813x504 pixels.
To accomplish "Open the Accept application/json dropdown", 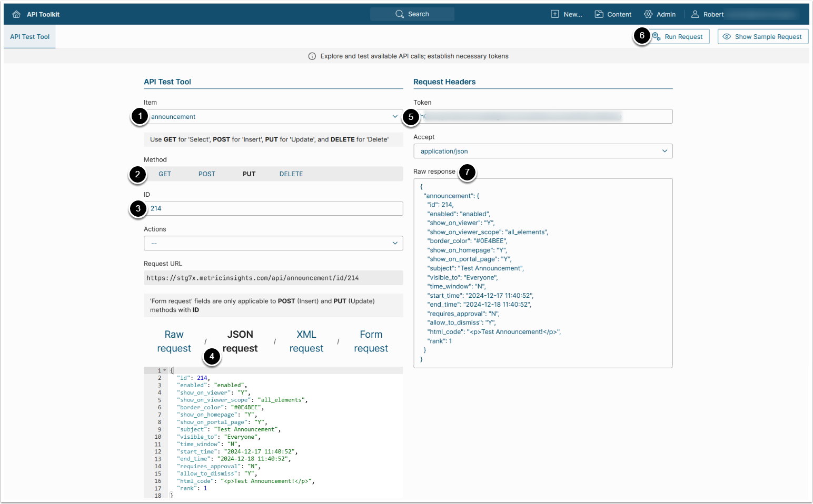I will point(543,152).
